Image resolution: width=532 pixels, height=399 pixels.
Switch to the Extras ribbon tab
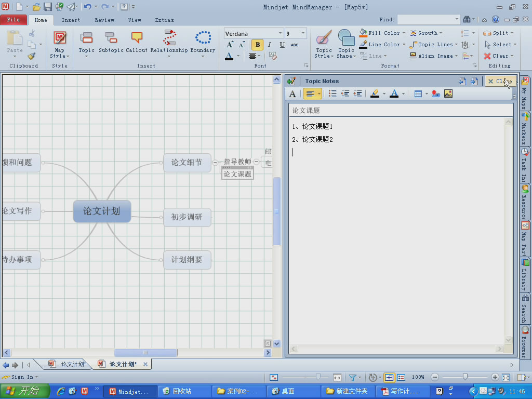click(x=165, y=20)
